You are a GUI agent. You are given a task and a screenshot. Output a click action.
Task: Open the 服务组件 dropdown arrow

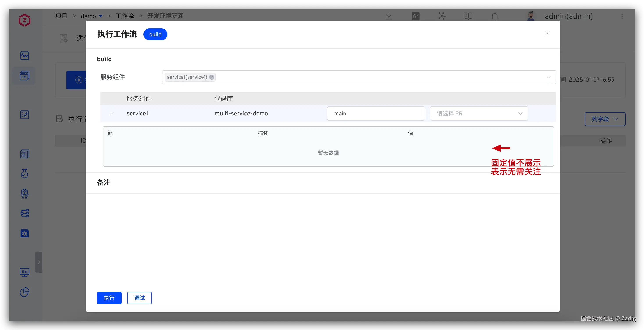(548, 77)
